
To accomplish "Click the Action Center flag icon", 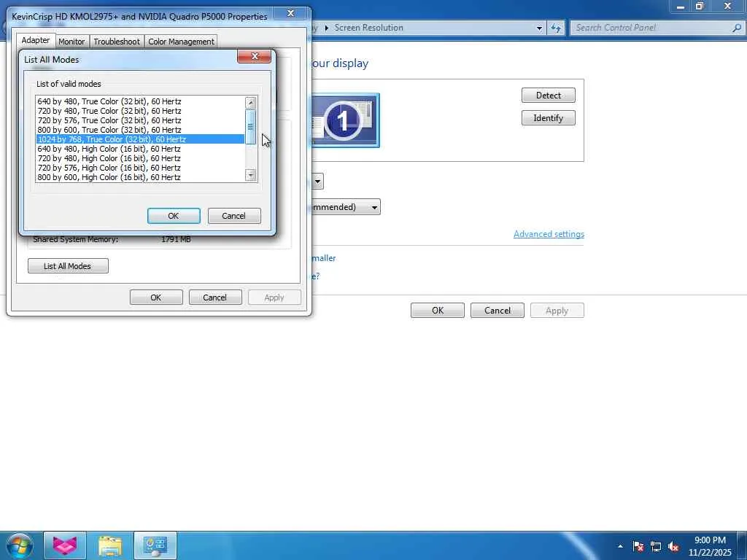I will pyautogui.click(x=638, y=546).
